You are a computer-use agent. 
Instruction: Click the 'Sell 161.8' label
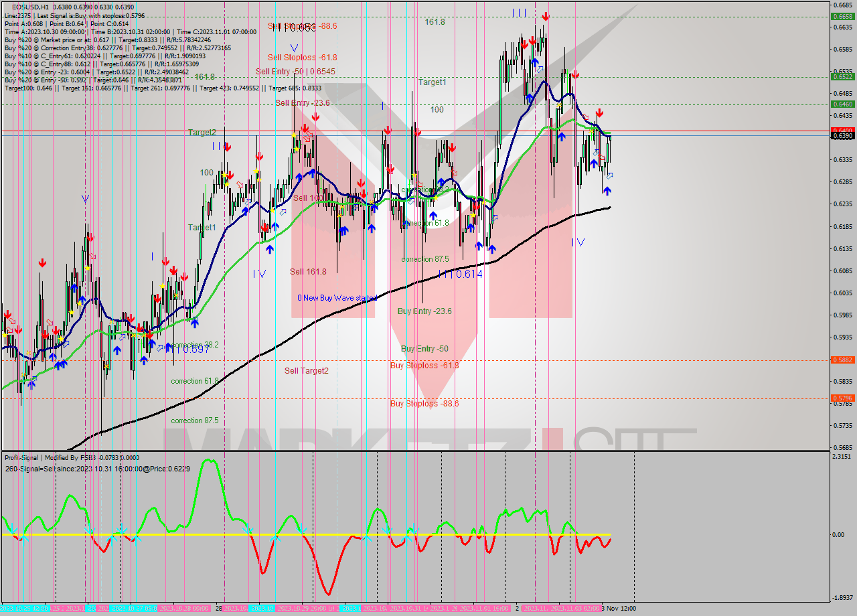(308, 271)
